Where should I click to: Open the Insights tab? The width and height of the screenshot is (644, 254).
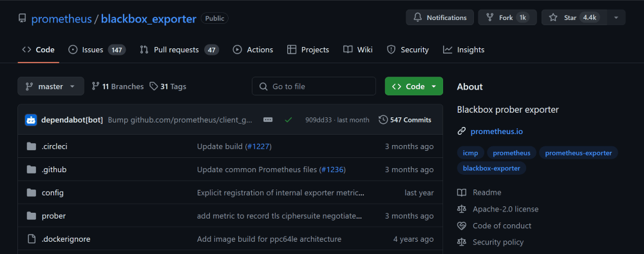click(463, 50)
